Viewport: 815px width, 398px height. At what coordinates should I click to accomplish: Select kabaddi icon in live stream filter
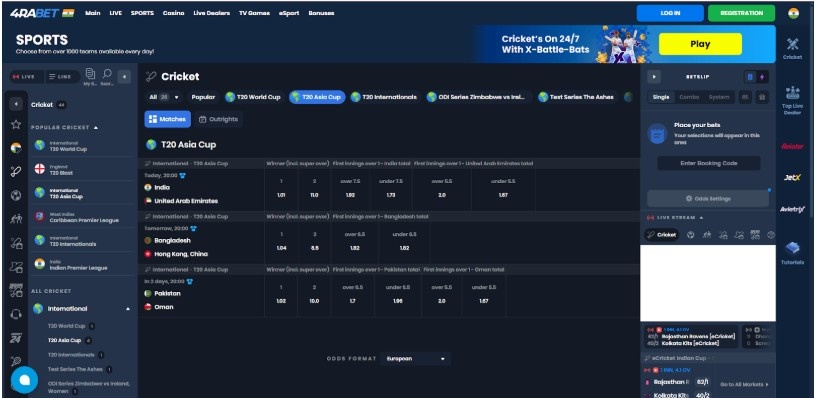[x=706, y=235]
